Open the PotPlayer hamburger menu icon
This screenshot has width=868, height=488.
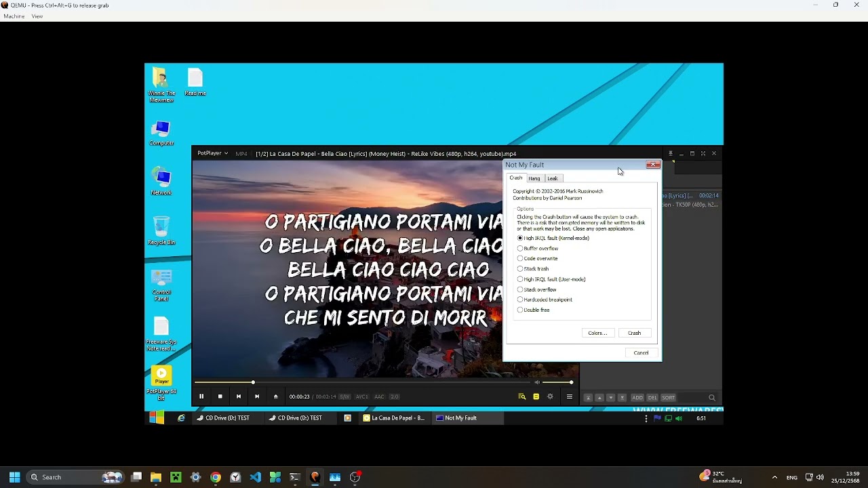coord(570,396)
